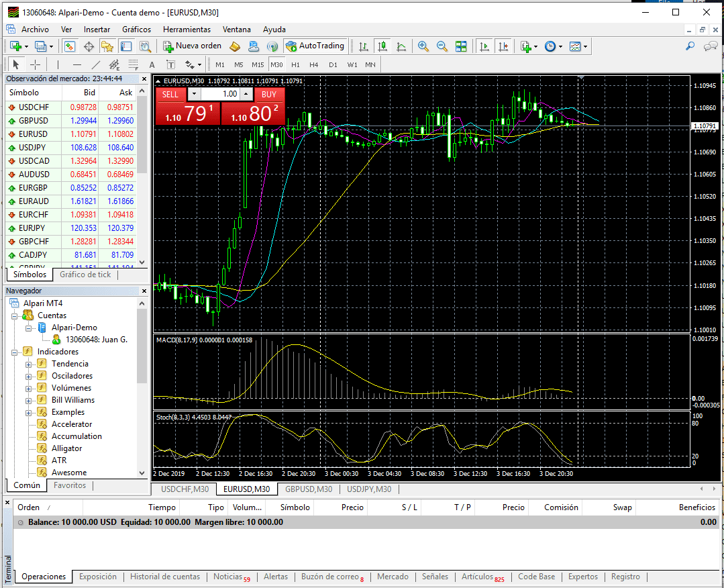The image size is (724, 588).
Task: Open the Herramientas menu
Action: click(187, 30)
